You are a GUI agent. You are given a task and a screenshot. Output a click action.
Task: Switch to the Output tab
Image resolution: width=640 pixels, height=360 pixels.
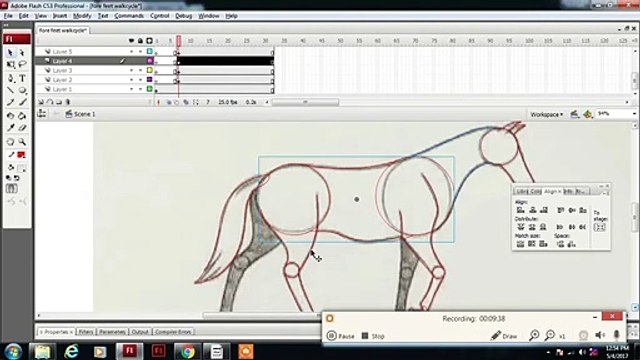coord(140,332)
